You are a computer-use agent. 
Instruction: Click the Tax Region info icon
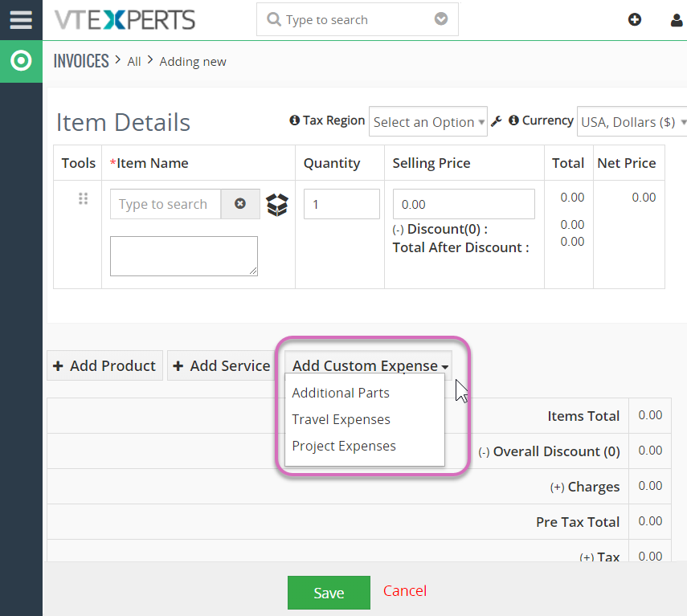tap(294, 120)
